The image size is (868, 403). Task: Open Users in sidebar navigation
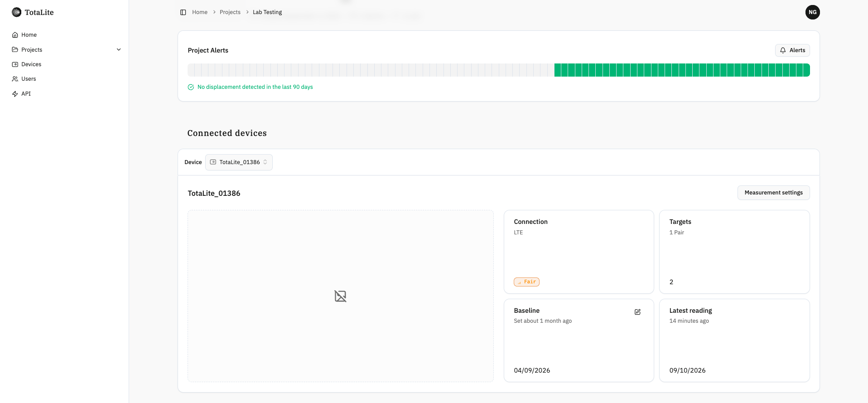pos(29,79)
